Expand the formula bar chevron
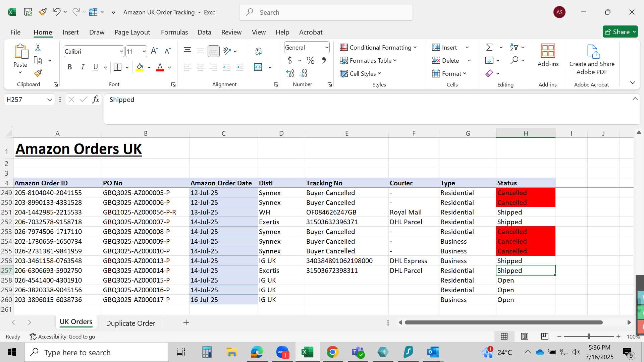This screenshot has width=644, height=362. 635,99
